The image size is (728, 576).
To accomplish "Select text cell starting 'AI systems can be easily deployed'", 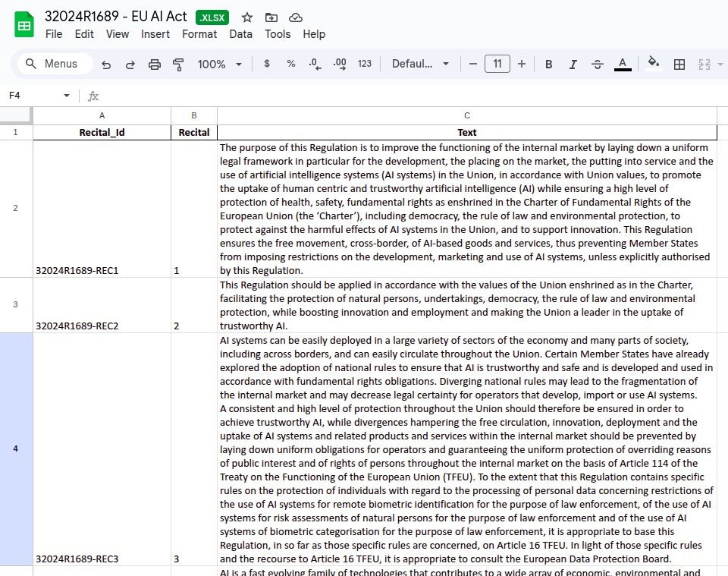I will click(467, 449).
